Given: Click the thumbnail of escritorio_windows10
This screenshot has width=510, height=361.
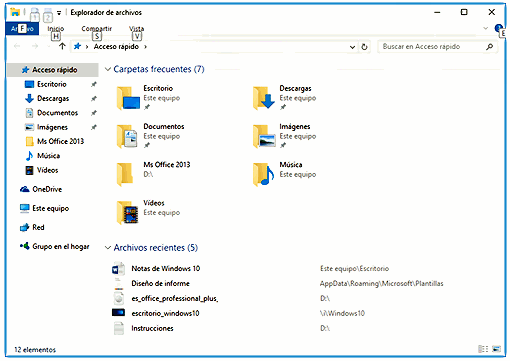Looking at the screenshot, I should (118, 313).
